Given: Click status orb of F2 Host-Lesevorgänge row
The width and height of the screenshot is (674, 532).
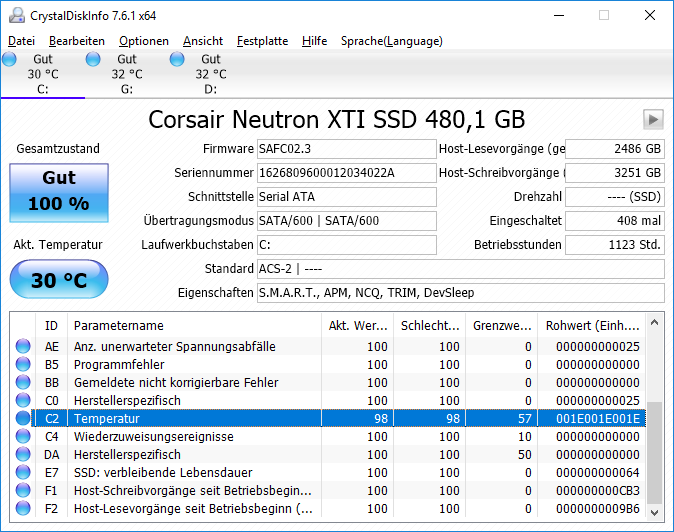Looking at the screenshot, I should pos(23,508).
